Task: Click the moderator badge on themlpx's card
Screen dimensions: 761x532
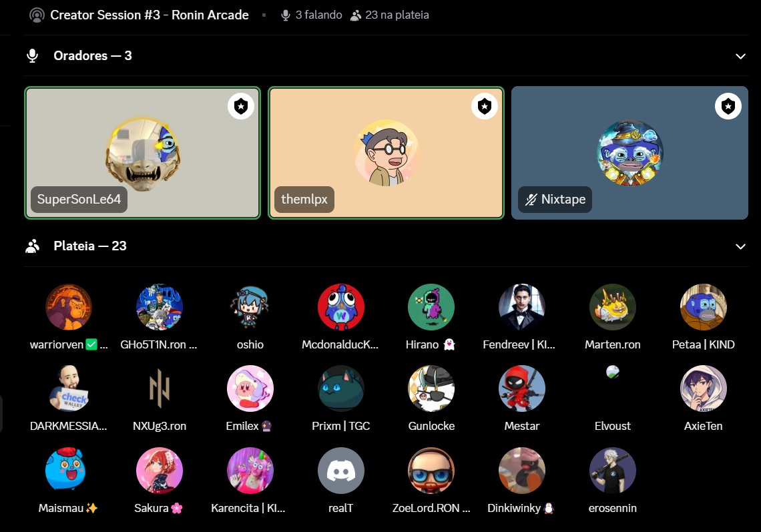Action: 485,105
